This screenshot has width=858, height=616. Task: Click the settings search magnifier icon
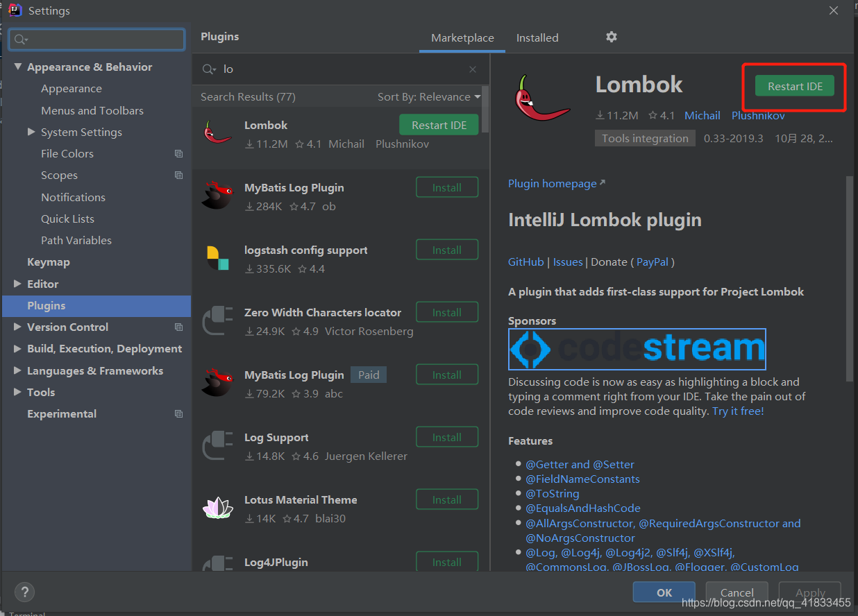(21, 40)
